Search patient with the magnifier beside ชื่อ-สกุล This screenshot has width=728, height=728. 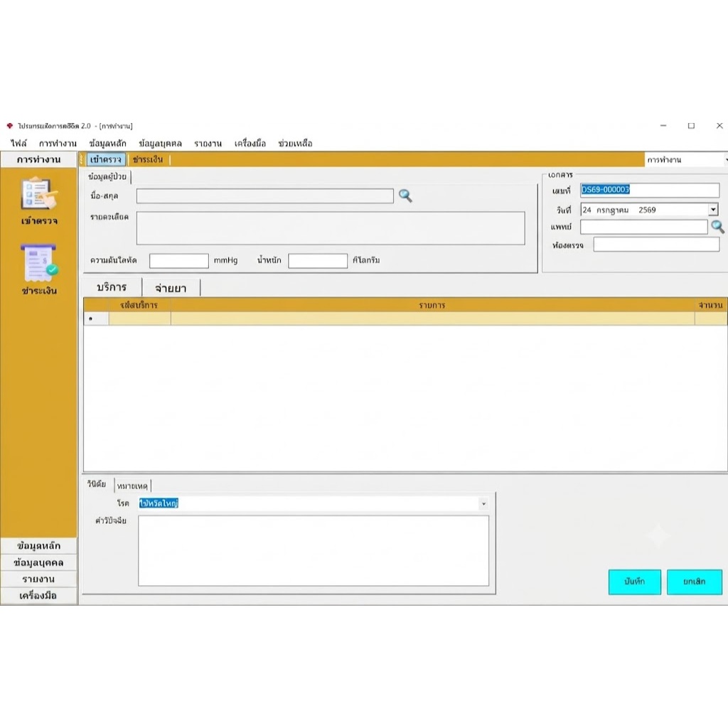(405, 196)
